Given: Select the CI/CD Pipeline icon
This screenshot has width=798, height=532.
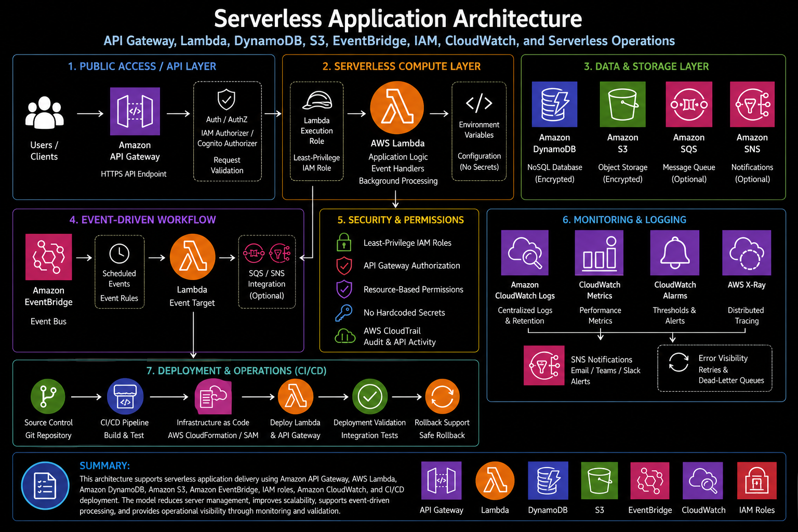Looking at the screenshot, I should pos(125,396).
